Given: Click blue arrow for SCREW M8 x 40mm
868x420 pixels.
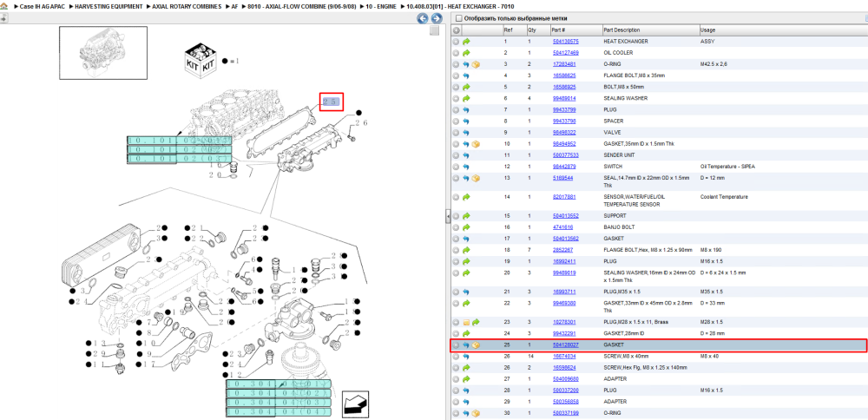Looking at the screenshot, I should [466, 357].
